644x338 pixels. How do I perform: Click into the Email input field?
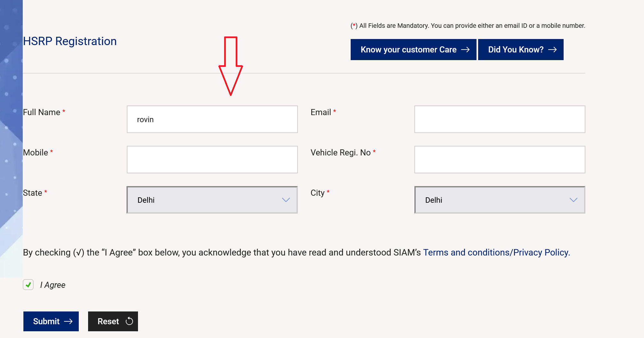click(500, 119)
